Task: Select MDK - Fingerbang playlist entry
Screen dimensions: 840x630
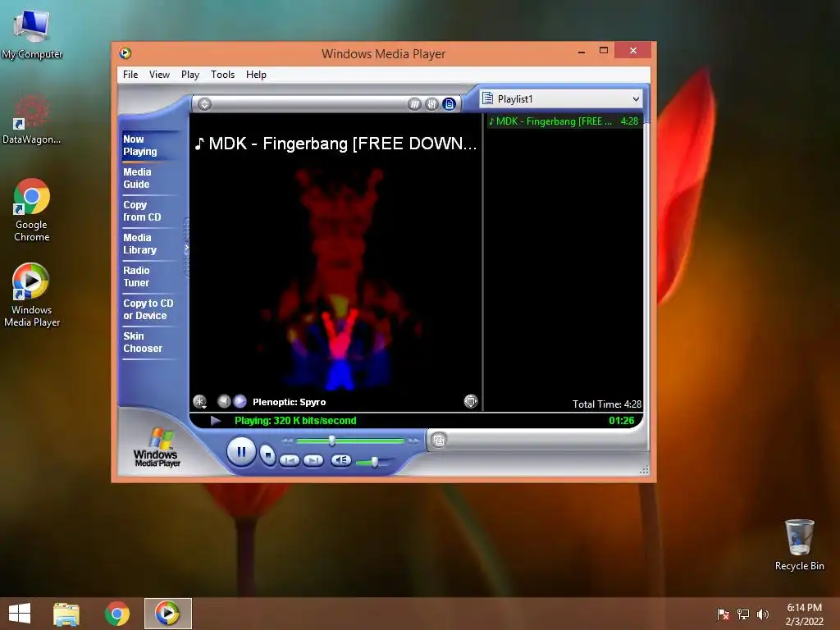Action: 563,121
